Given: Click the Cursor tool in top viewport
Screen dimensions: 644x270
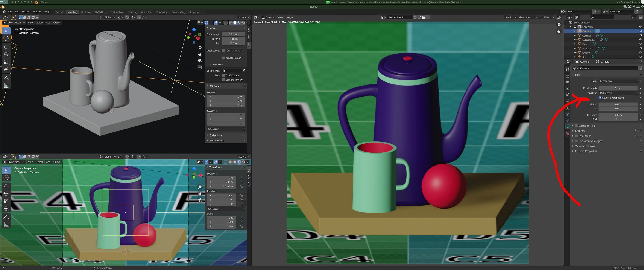Looking at the screenshot, I should pos(6,38).
